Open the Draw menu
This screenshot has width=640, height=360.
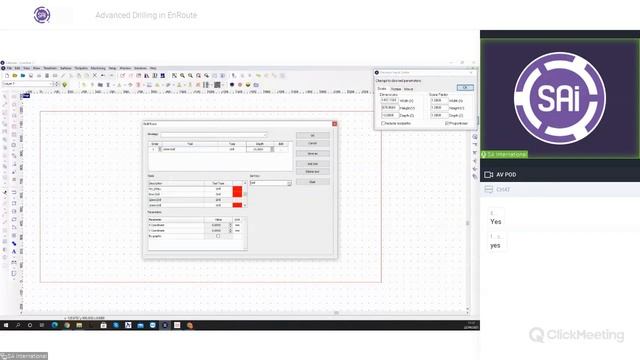click(36, 68)
